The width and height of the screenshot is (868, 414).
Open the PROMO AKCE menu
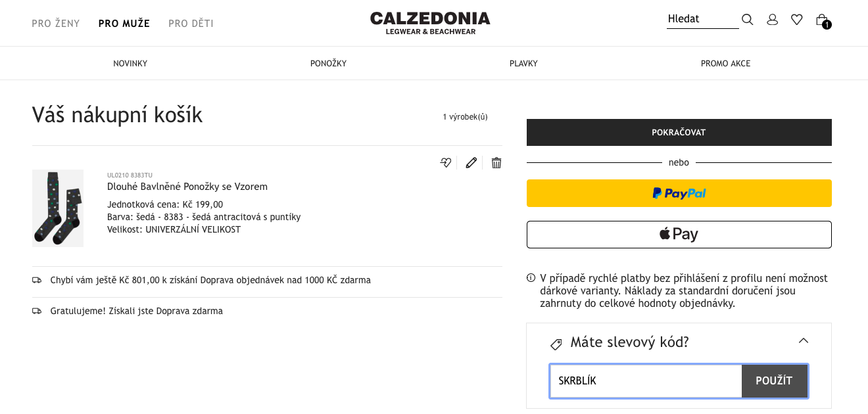725,64
